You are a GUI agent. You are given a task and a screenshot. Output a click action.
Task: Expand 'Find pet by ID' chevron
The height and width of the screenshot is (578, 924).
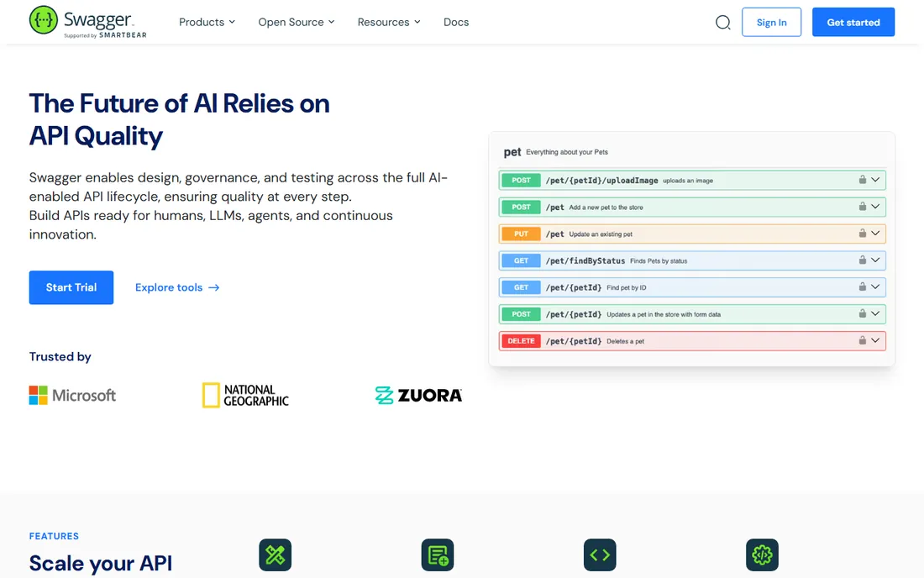coord(875,287)
